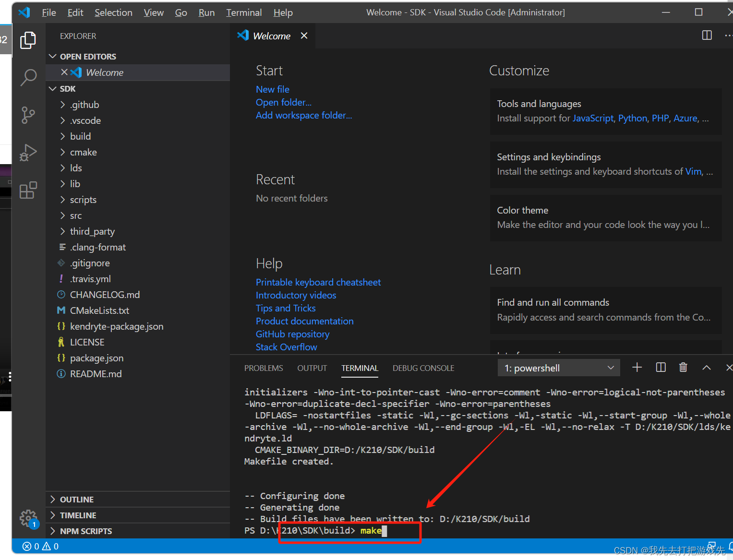Click the split editor icon
The height and width of the screenshot is (560, 733).
click(707, 36)
